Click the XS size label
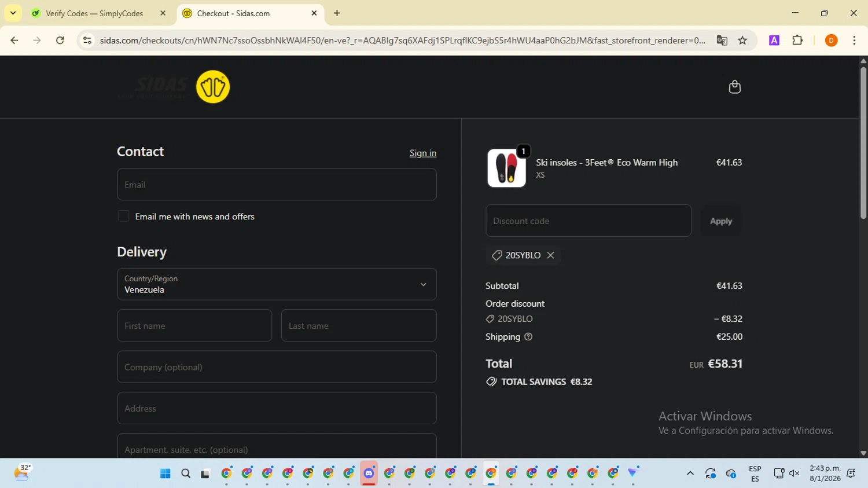 [x=540, y=175]
